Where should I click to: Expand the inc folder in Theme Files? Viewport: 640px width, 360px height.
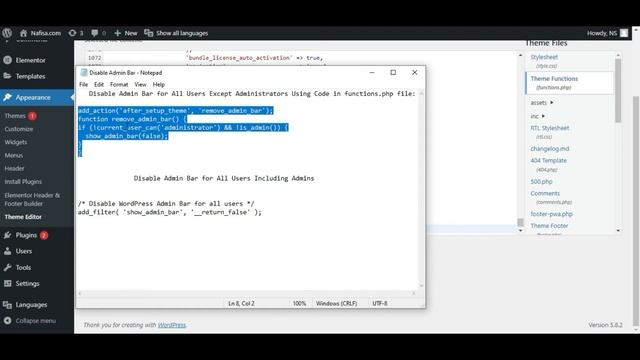538,116
